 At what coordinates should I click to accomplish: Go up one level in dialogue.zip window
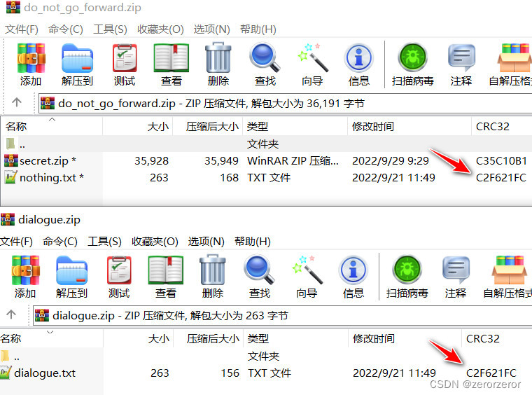pyautogui.click(x=11, y=314)
